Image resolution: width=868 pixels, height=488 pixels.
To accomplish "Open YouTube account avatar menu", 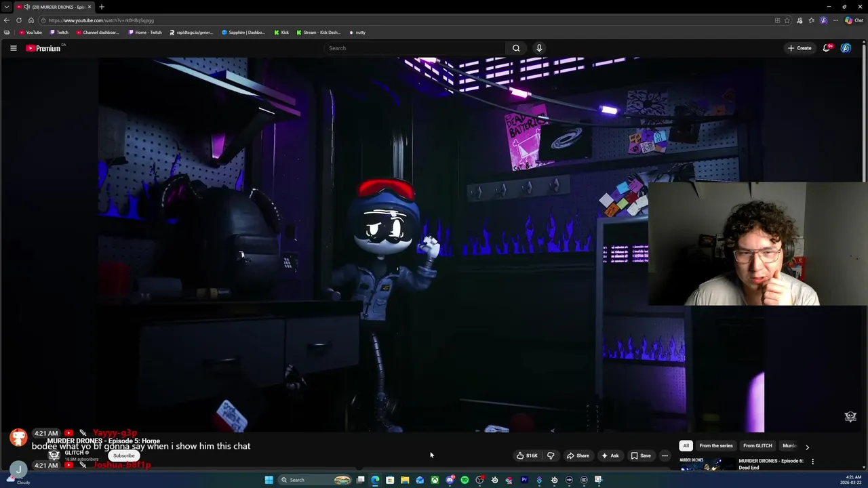I will [846, 48].
